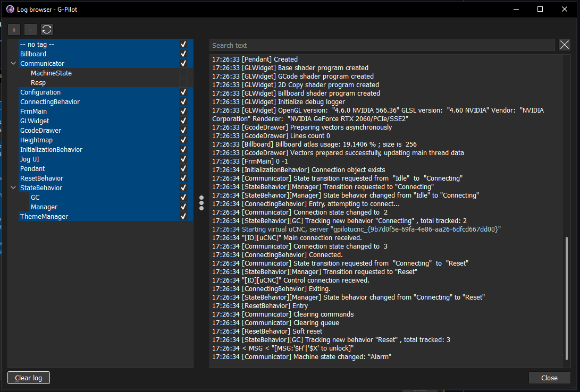
Task: Select the MachineState entry under Communicator
Action: 52,73
